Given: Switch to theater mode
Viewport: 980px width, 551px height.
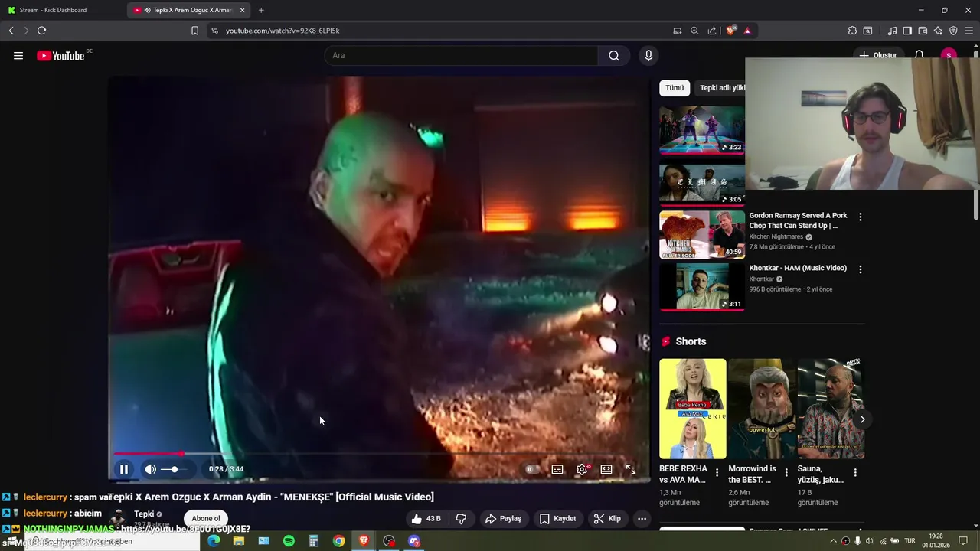Looking at the screenshot, I should (x=606, y=469).
